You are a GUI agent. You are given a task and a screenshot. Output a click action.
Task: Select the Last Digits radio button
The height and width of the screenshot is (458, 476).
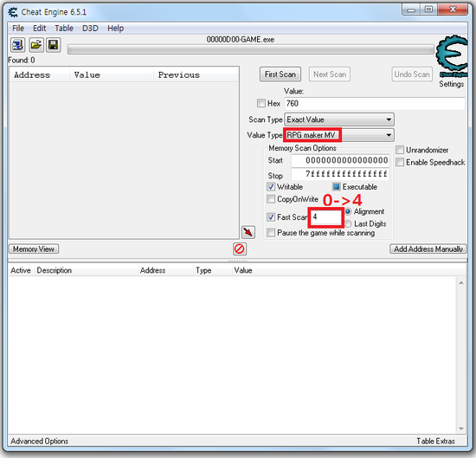(348, 224)
